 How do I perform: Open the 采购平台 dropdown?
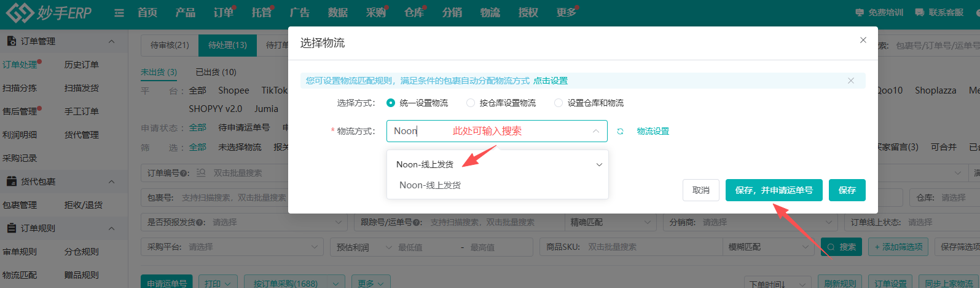coord(232,247)
